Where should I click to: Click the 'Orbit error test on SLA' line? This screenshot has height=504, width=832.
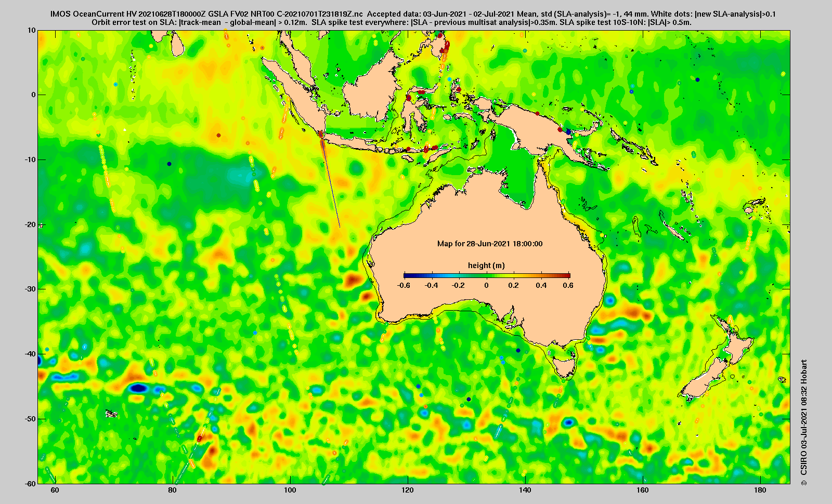pos(391,22)
